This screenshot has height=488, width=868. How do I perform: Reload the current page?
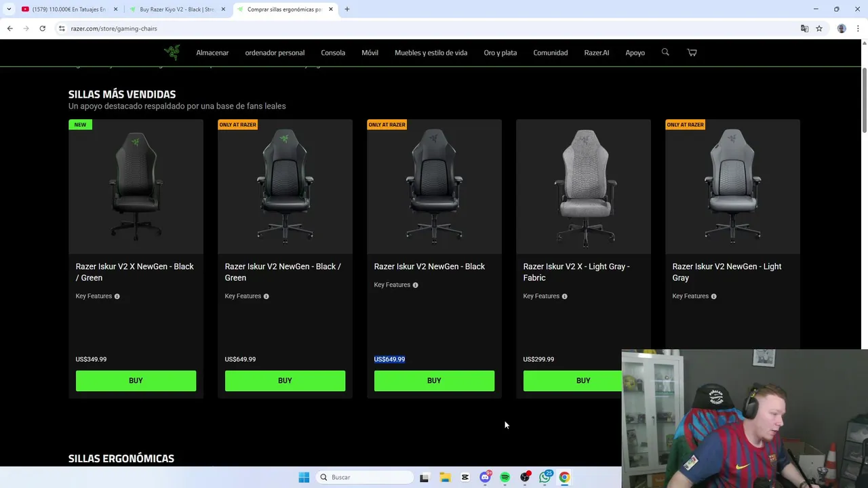[42, 28]
